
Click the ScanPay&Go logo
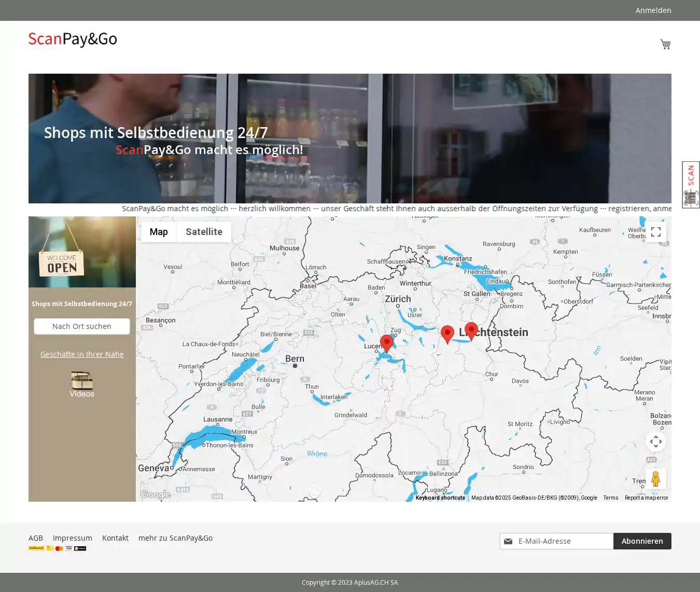point(73,39)
